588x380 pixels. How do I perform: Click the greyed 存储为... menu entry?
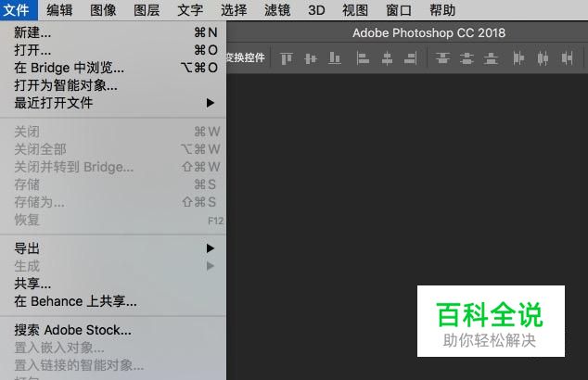tap(113, 202)
